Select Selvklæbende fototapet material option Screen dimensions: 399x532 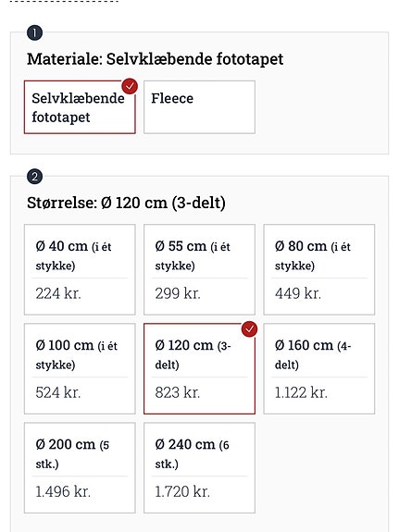click(80, 107)
